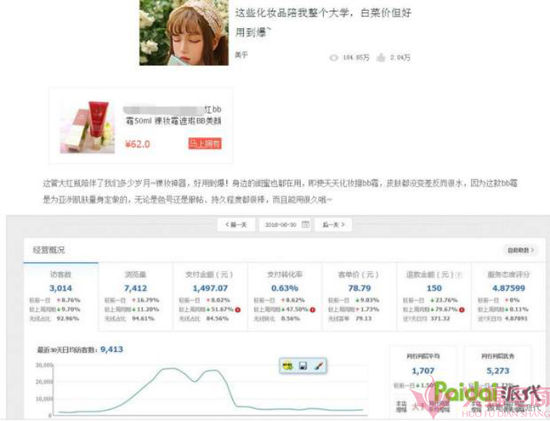This screenshot has width=550, height=421.
Task: Click the save (floppy disk) icon in the floating toolbar
Action: click(x=303, y=366)
